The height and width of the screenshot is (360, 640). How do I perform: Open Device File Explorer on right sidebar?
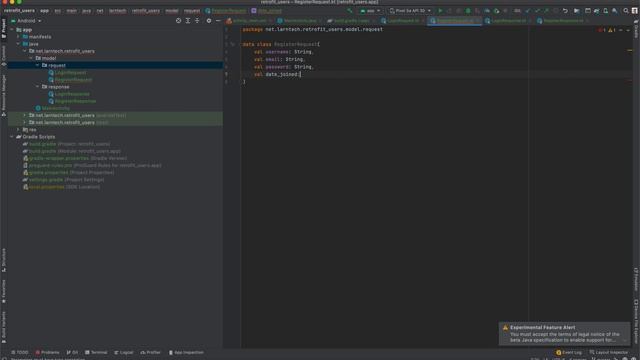(636, 322)
